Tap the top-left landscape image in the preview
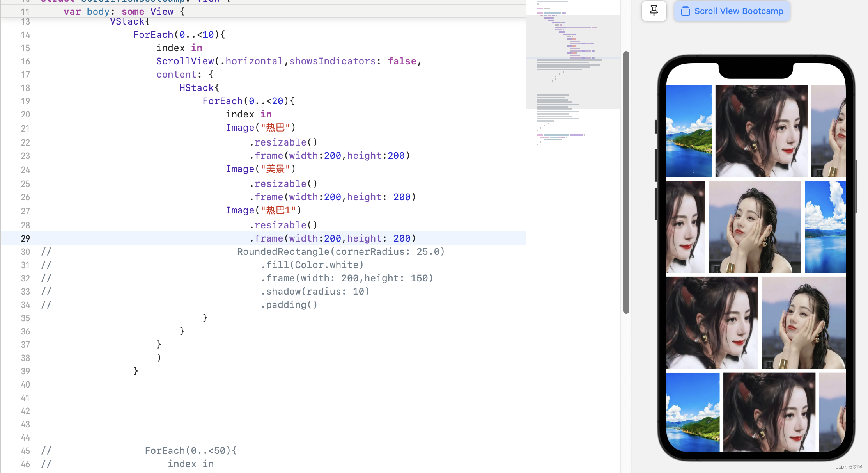The image size is (868, 473). click(689, 131)
